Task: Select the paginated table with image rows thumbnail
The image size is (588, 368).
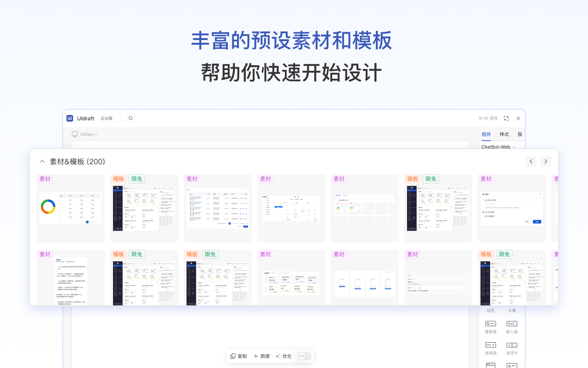Action: pos(218,208)
